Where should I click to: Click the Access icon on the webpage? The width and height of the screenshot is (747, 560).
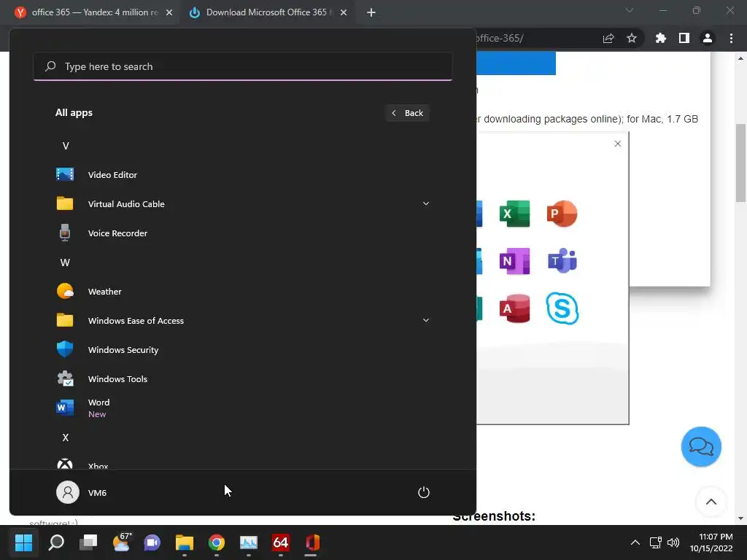point(514,308)
